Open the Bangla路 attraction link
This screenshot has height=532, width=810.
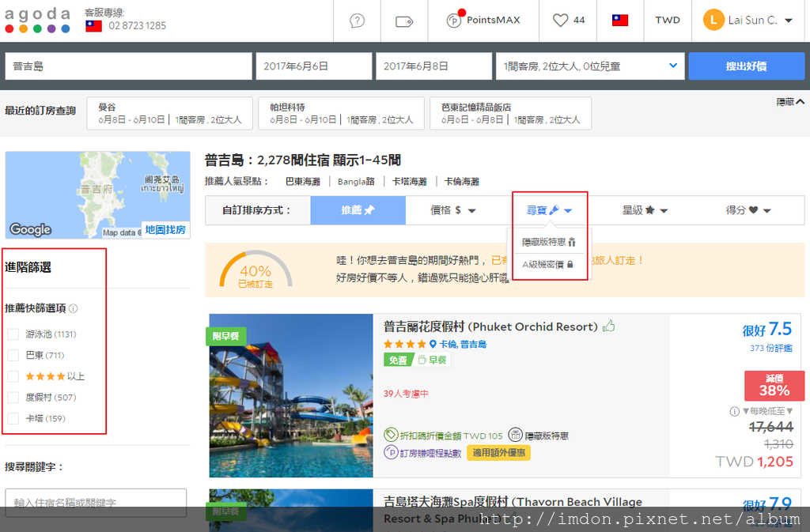coord(356,182)
